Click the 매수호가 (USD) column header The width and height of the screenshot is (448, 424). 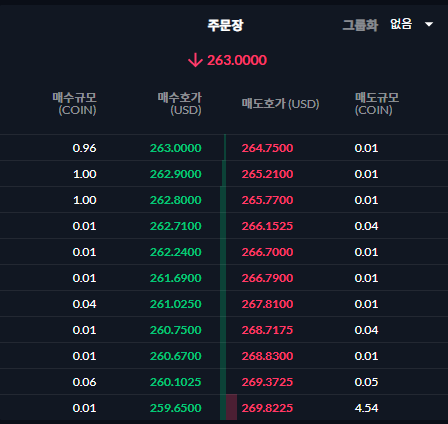[x=180, y=104]
